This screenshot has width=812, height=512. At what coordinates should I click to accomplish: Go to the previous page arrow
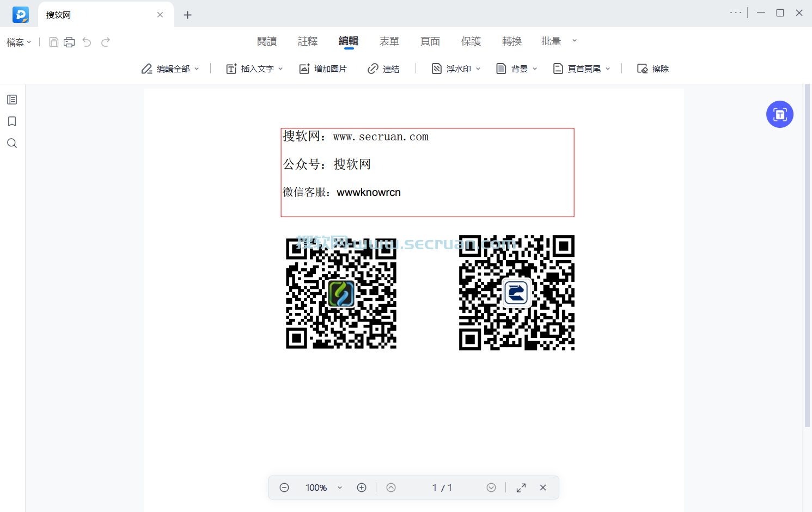tap(391, 488)
